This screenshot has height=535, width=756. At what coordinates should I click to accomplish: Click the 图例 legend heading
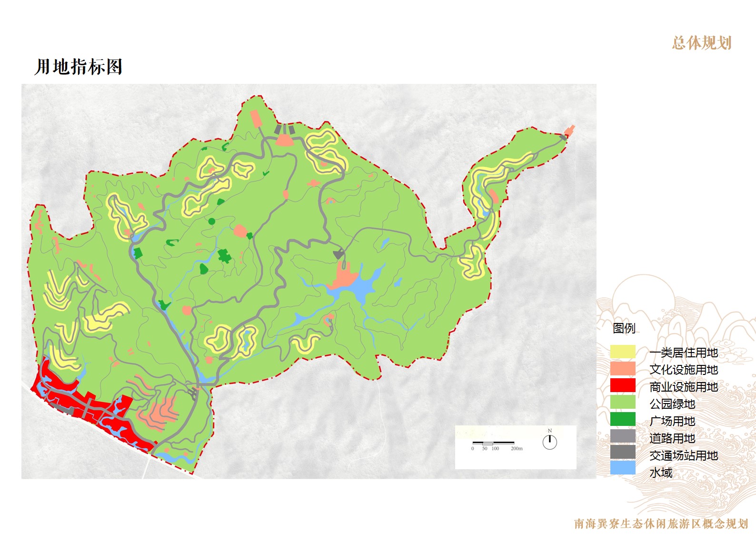point(624,328)
